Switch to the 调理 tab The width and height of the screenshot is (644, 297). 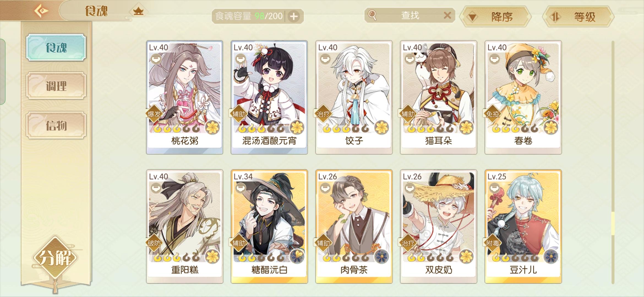coord(56,86)
